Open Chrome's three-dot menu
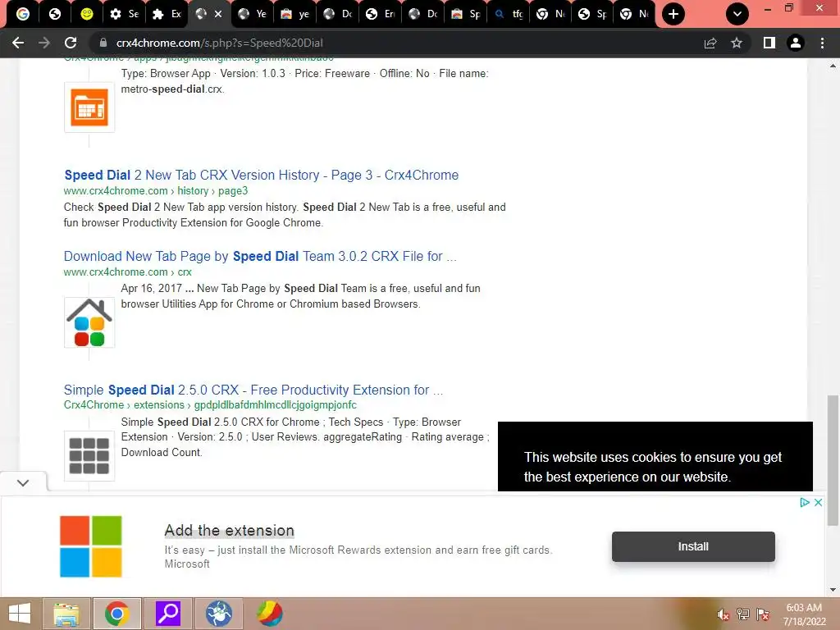The width and height of the screenshot is (840, 630). pyautogui.click(x=822, y=43)
